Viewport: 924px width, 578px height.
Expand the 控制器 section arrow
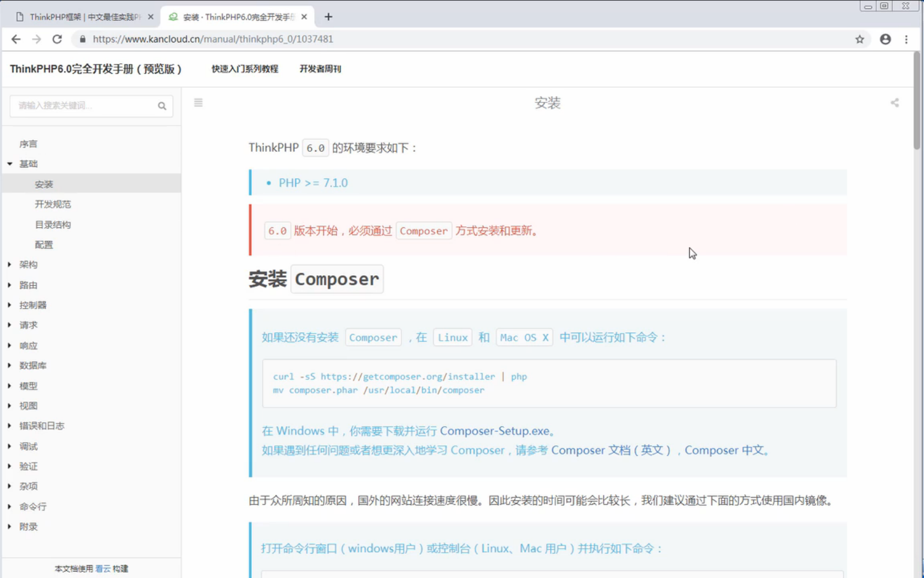click(x=9, y=305)
